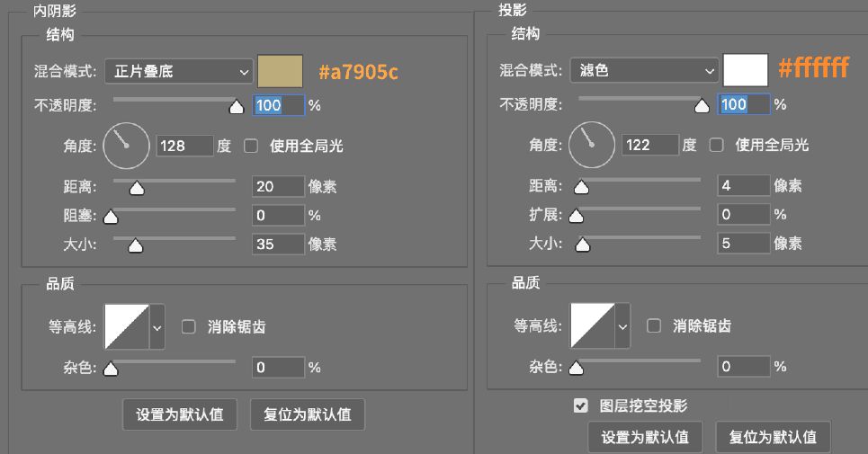Click Inner Shadow contour 等高线 thumbnail
This screenshot has height=454, width=868.
pyautogui.click(x=127, y=327)
